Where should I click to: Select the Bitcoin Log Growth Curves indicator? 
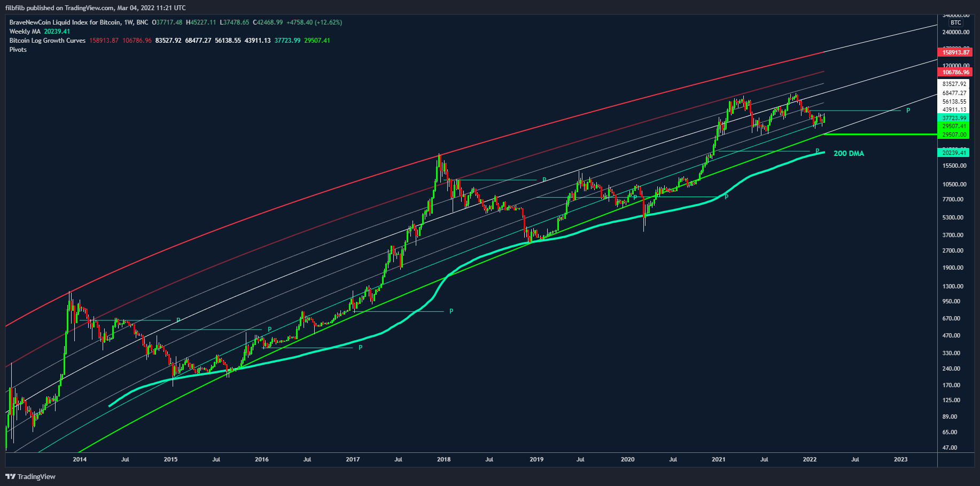(47, 41)
